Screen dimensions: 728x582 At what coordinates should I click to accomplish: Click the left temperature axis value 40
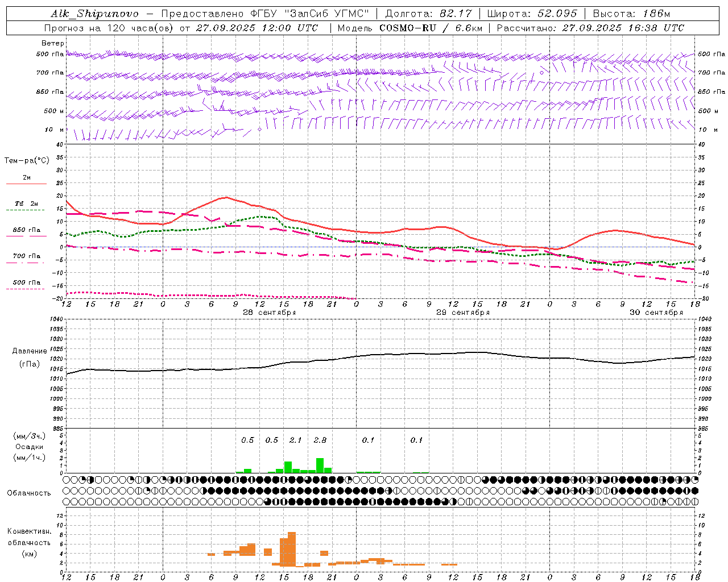[x=59, y=144]
